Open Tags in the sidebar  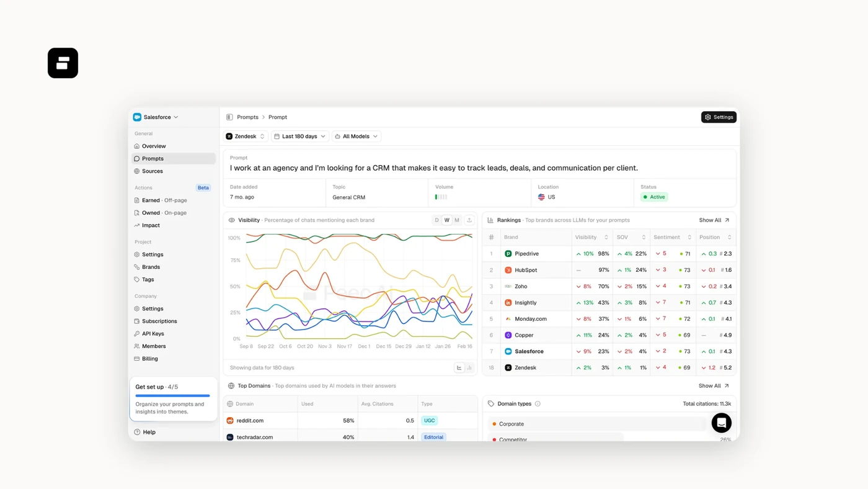(174, 279)
